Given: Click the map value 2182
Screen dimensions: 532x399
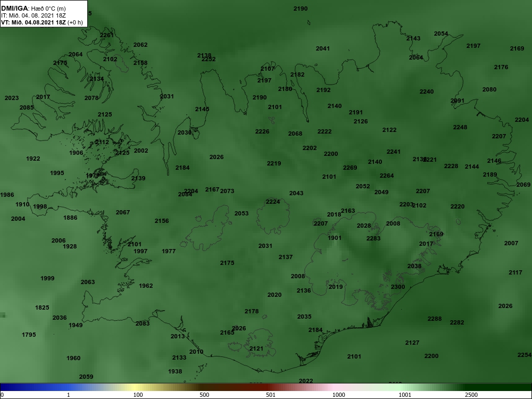Looking at the screenshot, I should 297,74.
